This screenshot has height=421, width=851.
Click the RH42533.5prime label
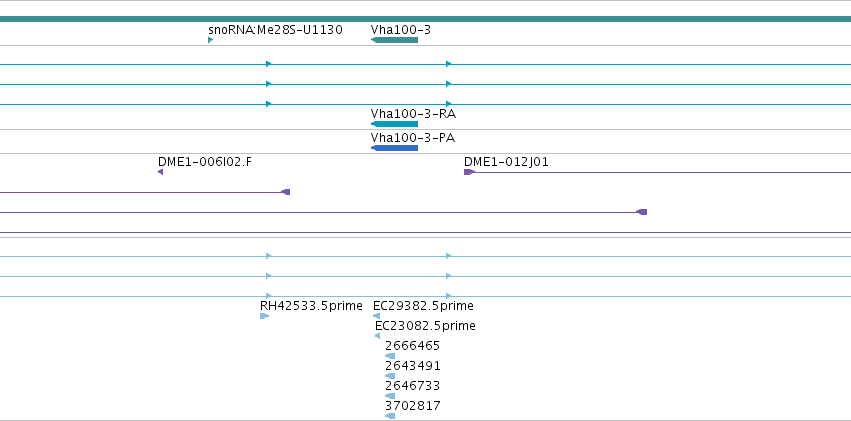[x=311, y=306]
